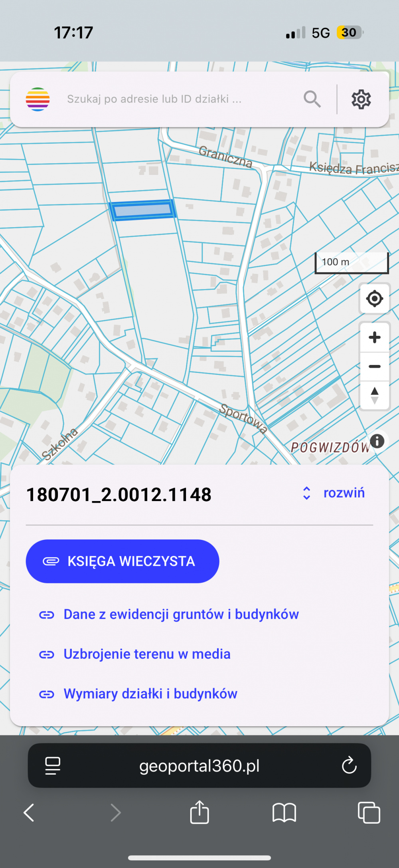
Task: Tap the battery indicator in status bar
Action: (x=350, y=32)
